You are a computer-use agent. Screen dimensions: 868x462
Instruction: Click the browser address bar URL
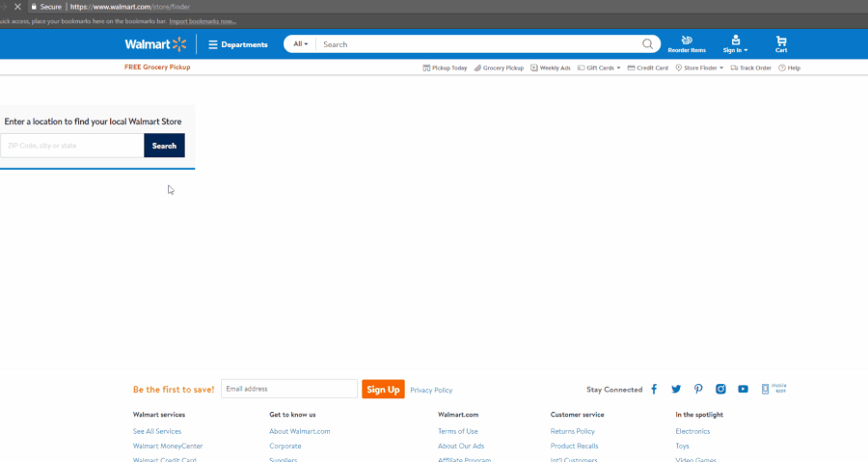pos(130,7)
